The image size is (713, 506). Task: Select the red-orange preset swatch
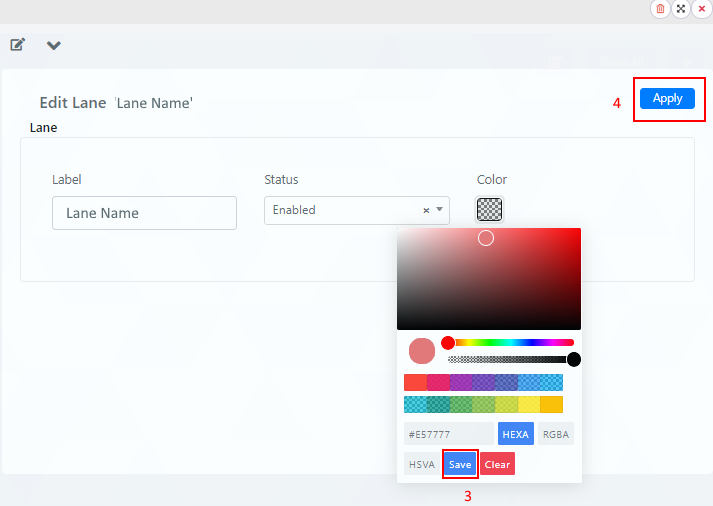click(x=415, y=382)
